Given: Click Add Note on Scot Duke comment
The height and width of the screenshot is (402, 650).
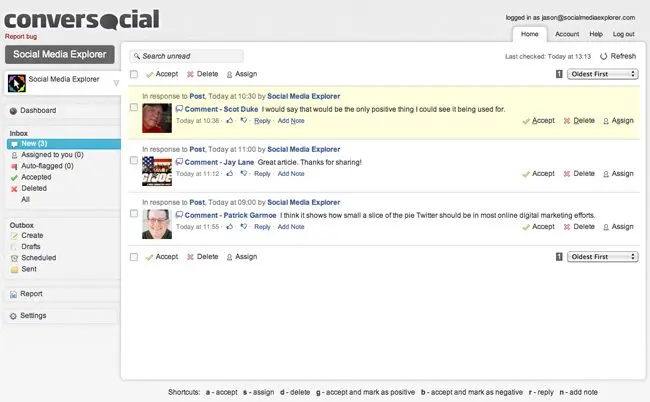Looking at the screenshot, I should coord(291,121).
